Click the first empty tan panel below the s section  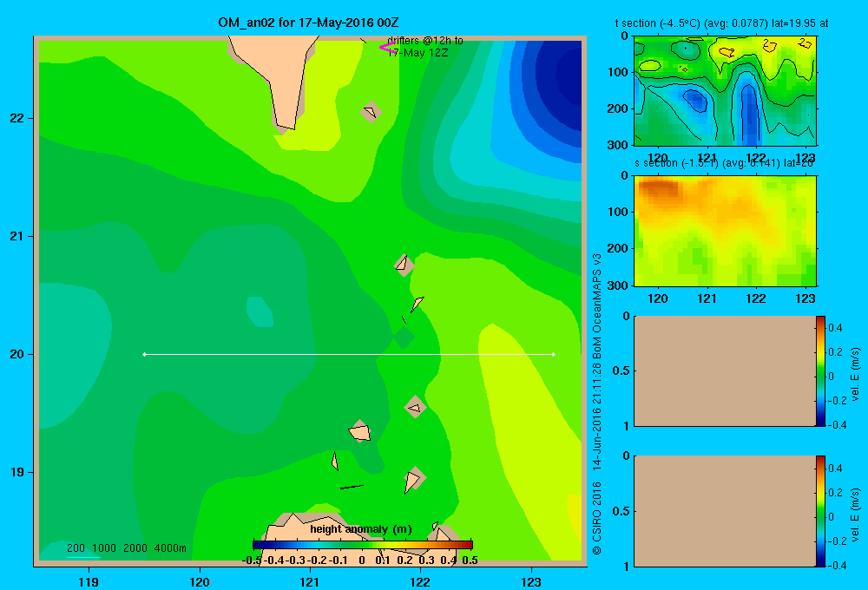click(725, 370)
